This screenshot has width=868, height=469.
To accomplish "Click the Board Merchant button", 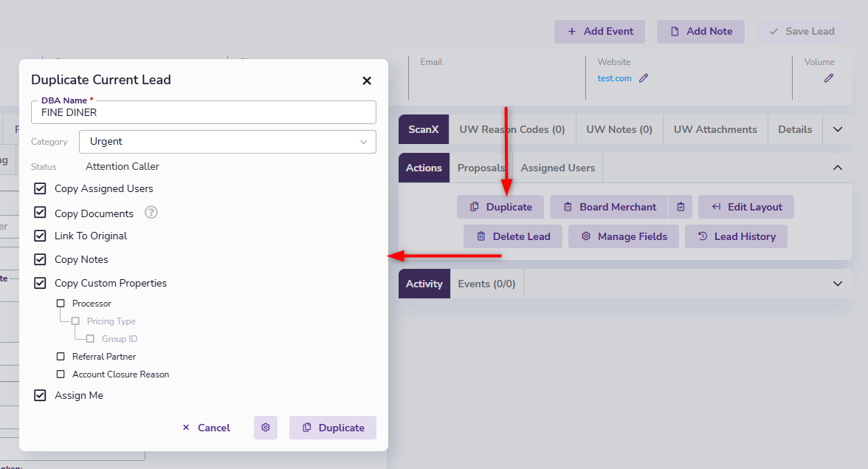I will 609,207.
